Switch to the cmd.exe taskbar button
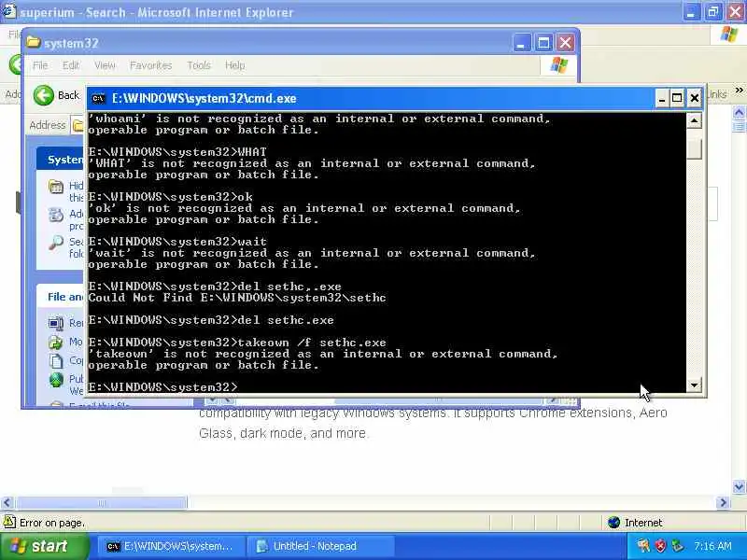The image size is (747, 560). [170, 546]
